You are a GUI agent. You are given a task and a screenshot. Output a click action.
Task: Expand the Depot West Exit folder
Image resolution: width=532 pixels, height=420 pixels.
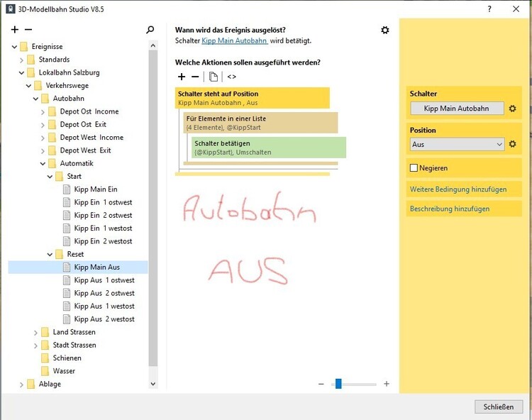[x=43, y=150]
